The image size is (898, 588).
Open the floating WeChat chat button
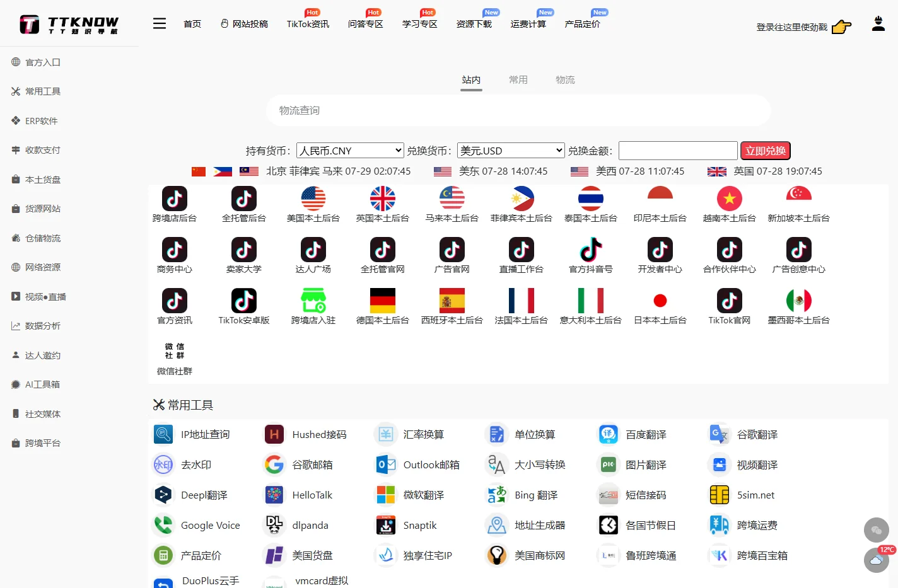877,530
